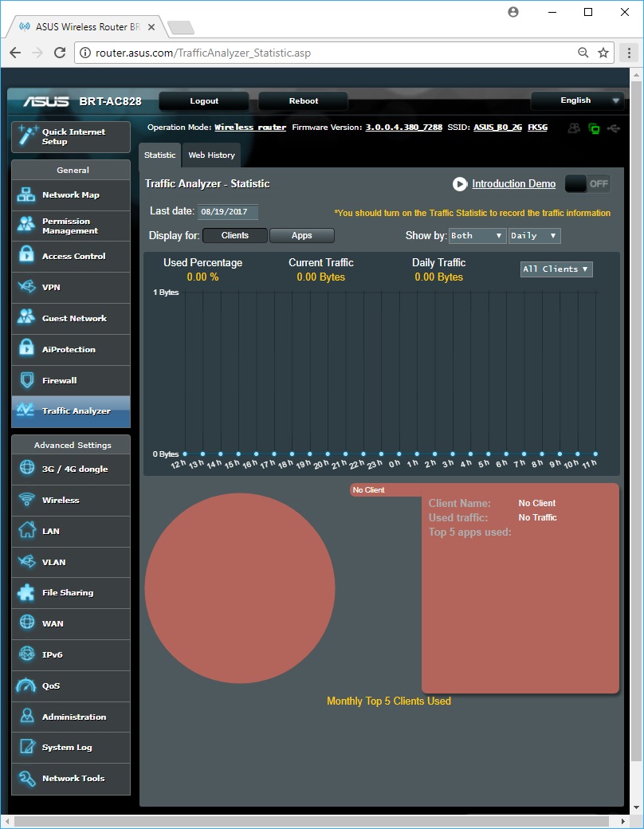Click the Last date field

coord(228,212)
